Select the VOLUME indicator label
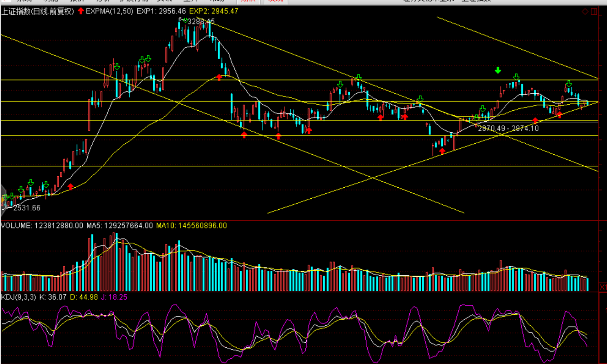 click(x=16, y=226)
